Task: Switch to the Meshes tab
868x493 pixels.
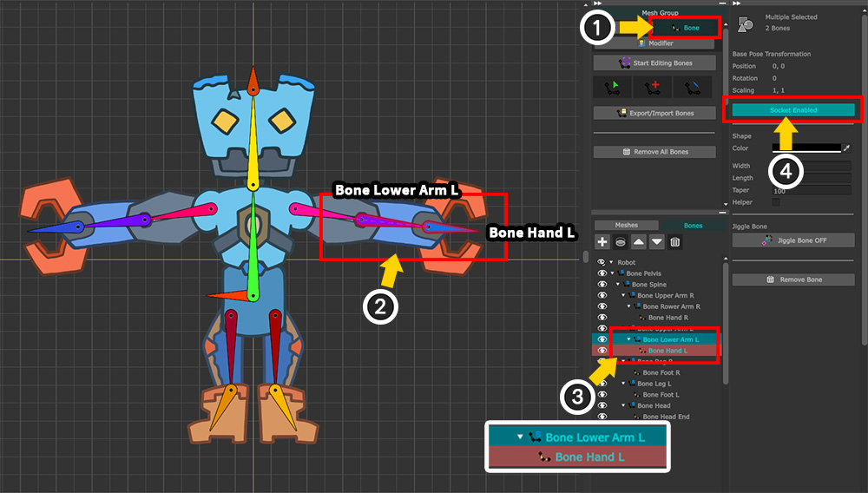Action: pos(626,226)
